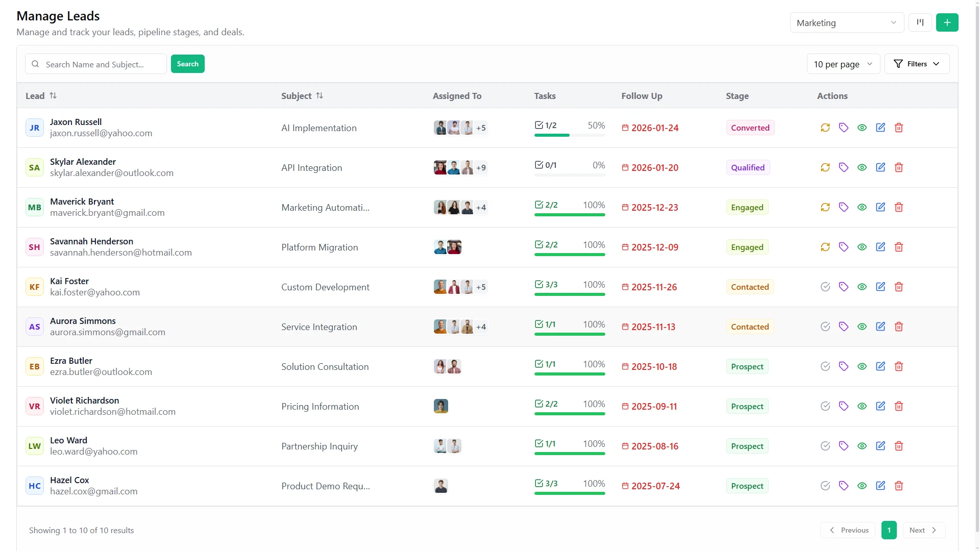Click tag icon for Leo Ward
Image resolution: width=980 pixels, height=551 pixels.
coord(844,446)
